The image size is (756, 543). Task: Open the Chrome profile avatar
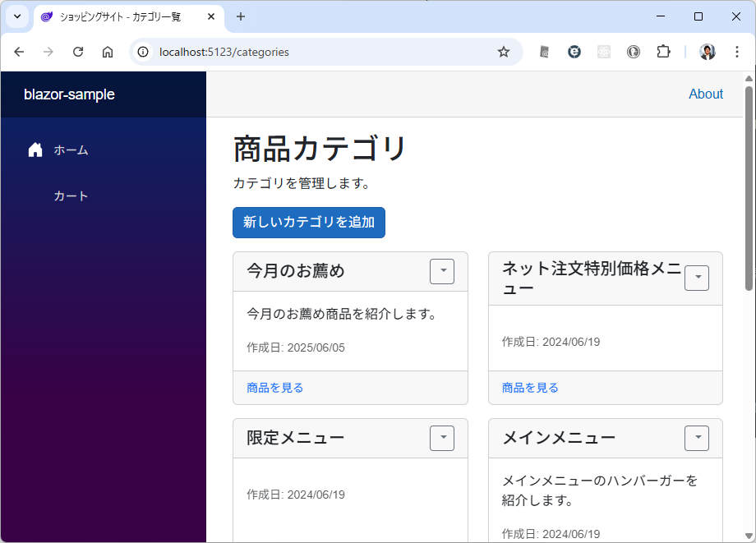(x=707, y=52)
